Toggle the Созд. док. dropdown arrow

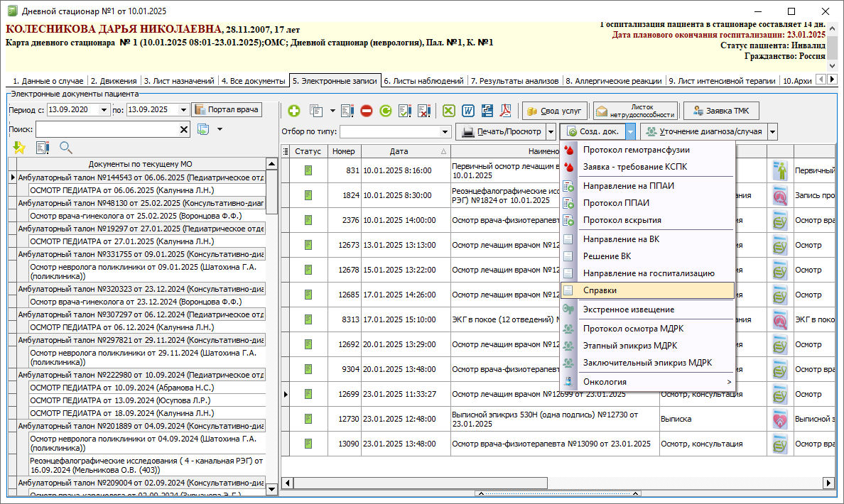click(630, 132)
